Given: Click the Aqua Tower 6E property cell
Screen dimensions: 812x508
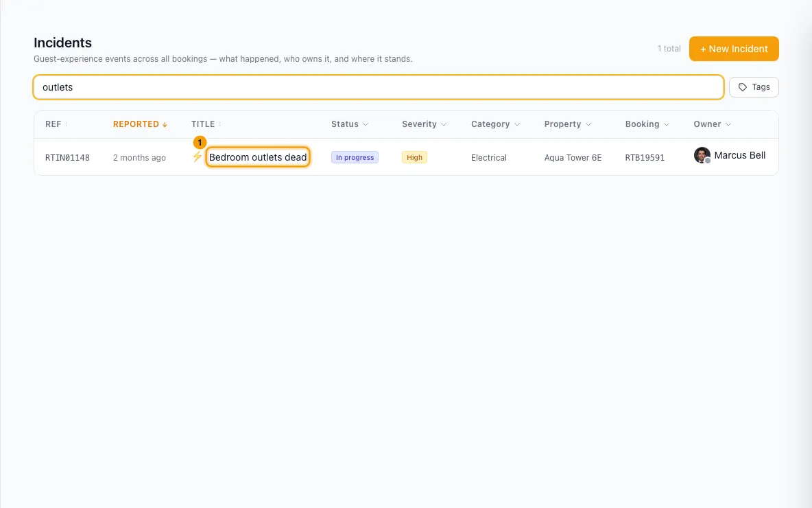Looking at the screenshot, I should point(573,158).
